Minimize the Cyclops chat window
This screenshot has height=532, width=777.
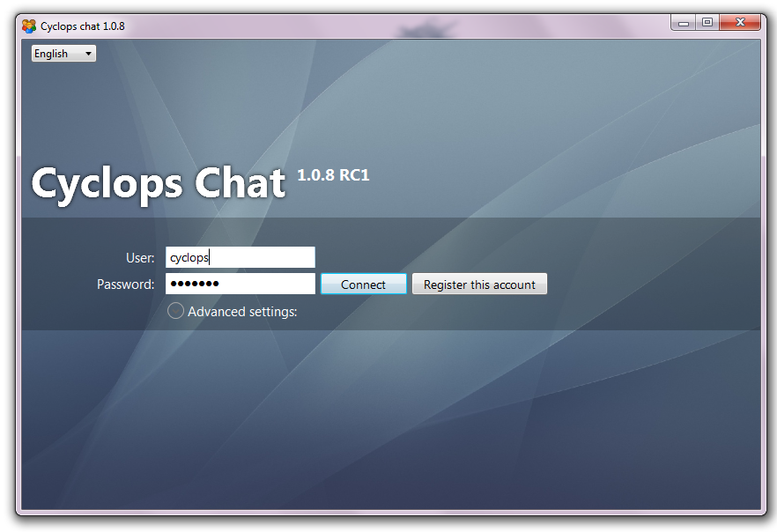coord(683,23)
